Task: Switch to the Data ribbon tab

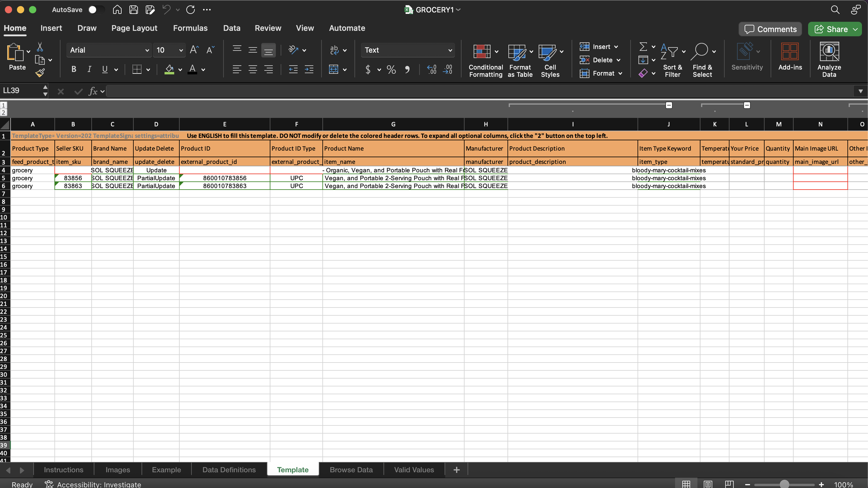Action: 232,28
